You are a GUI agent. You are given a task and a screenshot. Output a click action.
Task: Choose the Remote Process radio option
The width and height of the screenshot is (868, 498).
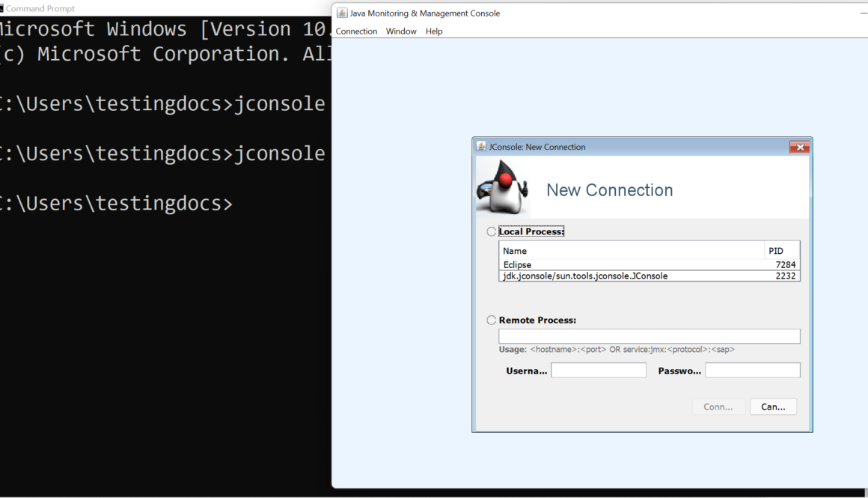point(492,321)
